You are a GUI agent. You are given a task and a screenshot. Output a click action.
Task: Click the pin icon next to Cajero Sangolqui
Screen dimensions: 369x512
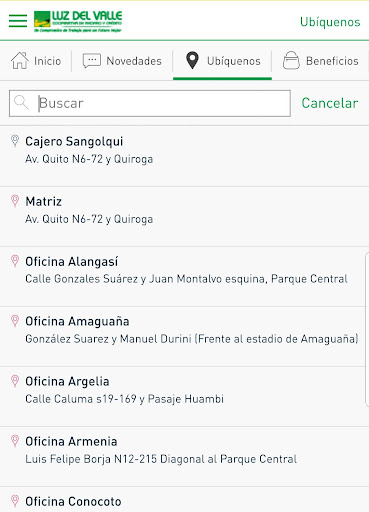pyautogui.click(x=15, y=141)
